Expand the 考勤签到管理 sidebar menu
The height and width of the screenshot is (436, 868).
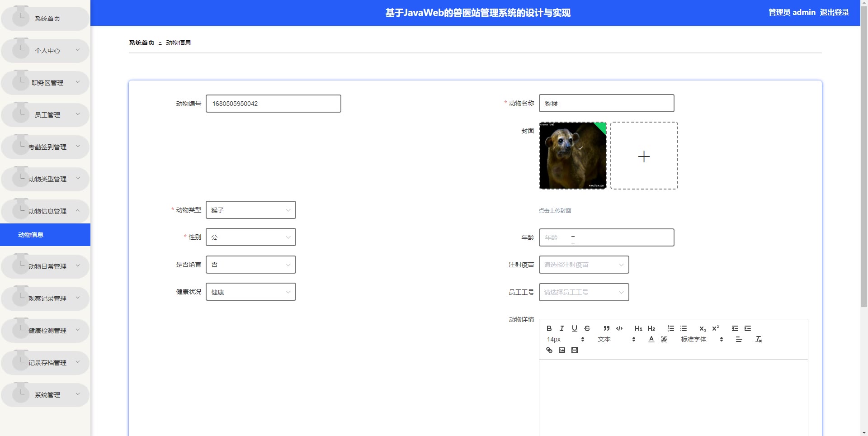(x=45, y=147)
